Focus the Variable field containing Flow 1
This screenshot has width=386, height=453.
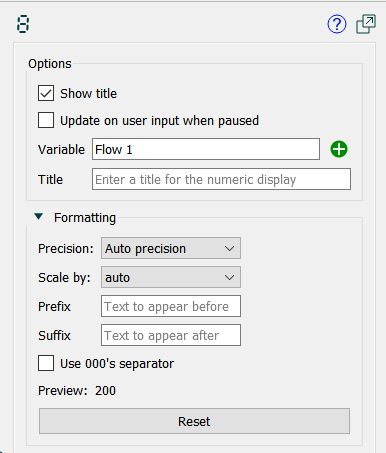click(x=206, y=149)
